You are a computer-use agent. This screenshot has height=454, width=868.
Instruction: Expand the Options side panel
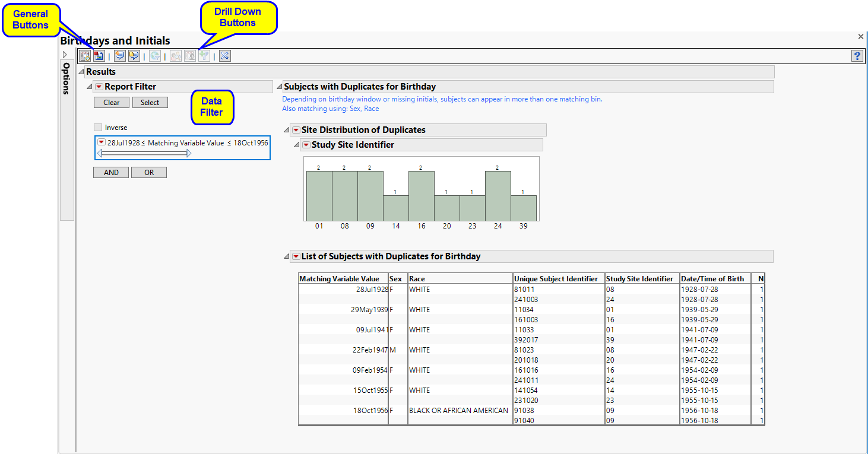[x=65, y=55]
